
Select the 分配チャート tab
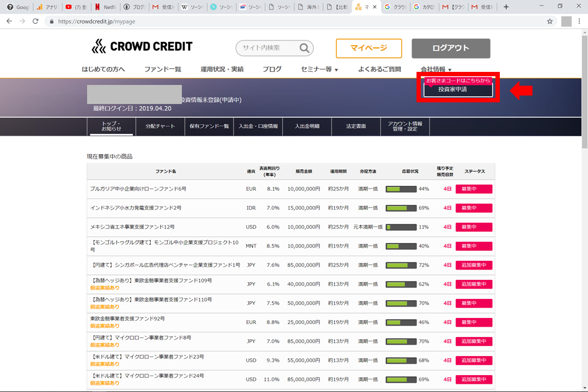coord(160,126)
